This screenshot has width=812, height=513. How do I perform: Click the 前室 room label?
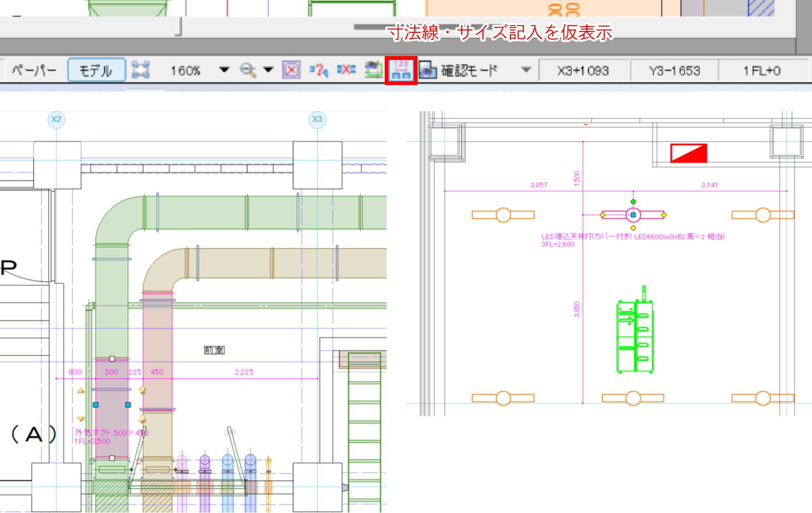[214, 350]
